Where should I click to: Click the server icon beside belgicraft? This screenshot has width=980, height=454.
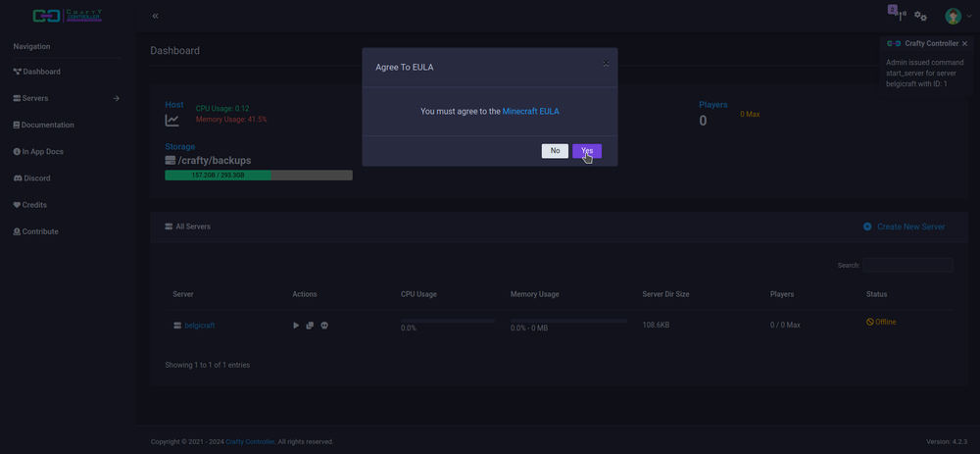pos(177,326)
